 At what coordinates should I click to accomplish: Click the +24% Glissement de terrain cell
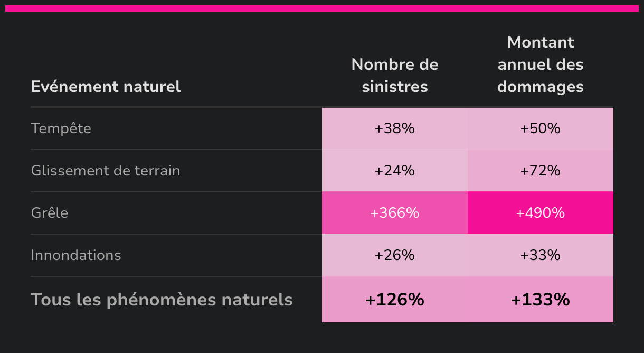394,171
